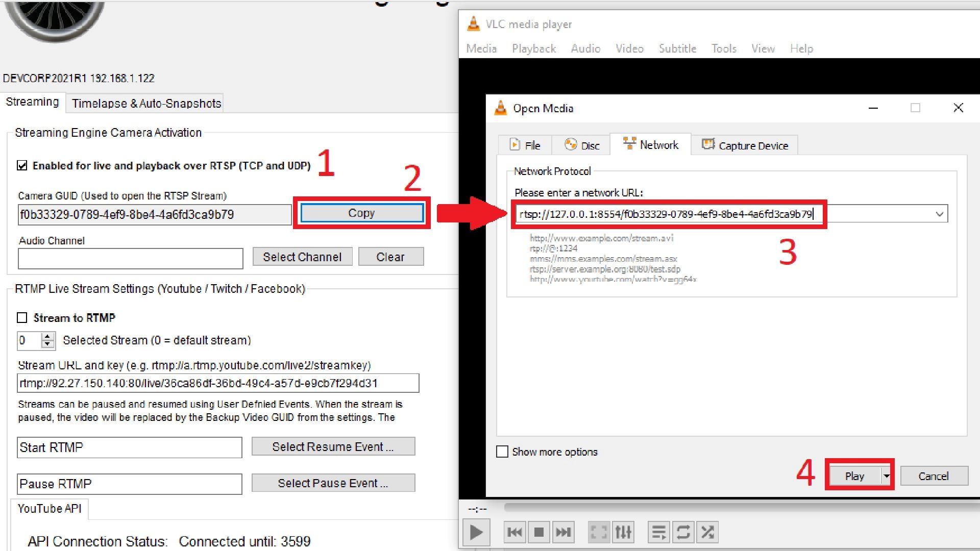980x551 pixels.
Task: Open extended settings equalizer icon
Action: tap(623, 533)
